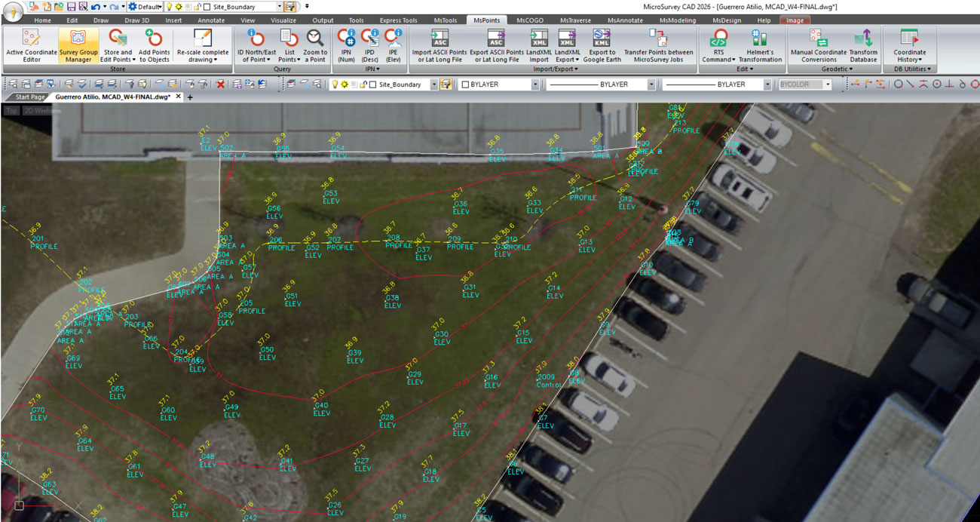Toggle padlock in quick access layer control

click(x=197, y=6)
